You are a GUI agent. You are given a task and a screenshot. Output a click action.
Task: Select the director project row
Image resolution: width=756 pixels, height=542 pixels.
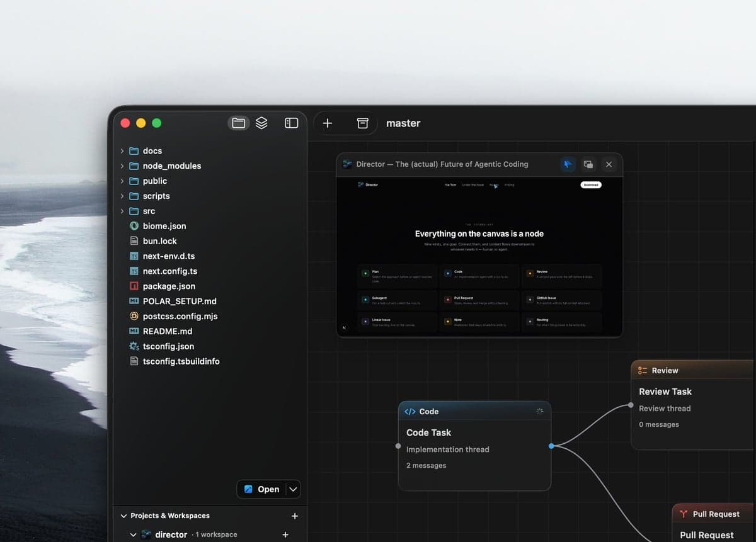point(209,535)
